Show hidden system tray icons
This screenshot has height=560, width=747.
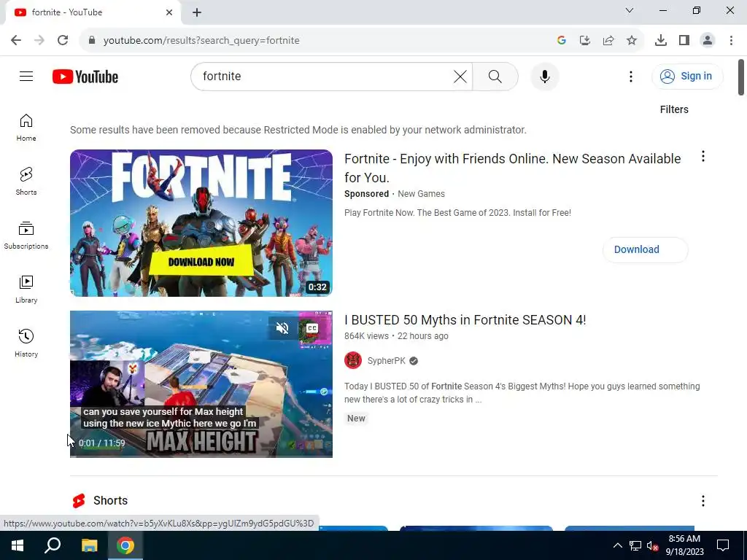[x=617, y=545]
